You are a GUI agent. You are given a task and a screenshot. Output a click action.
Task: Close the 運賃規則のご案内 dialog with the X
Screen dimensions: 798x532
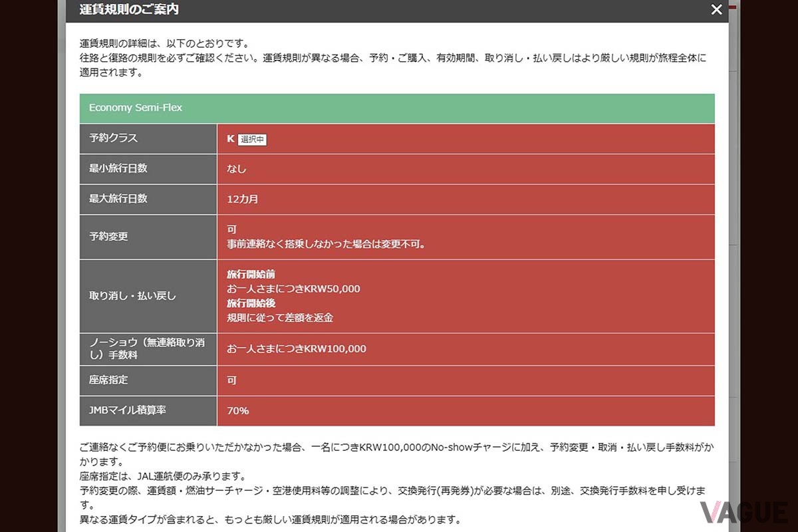[716, 9]
